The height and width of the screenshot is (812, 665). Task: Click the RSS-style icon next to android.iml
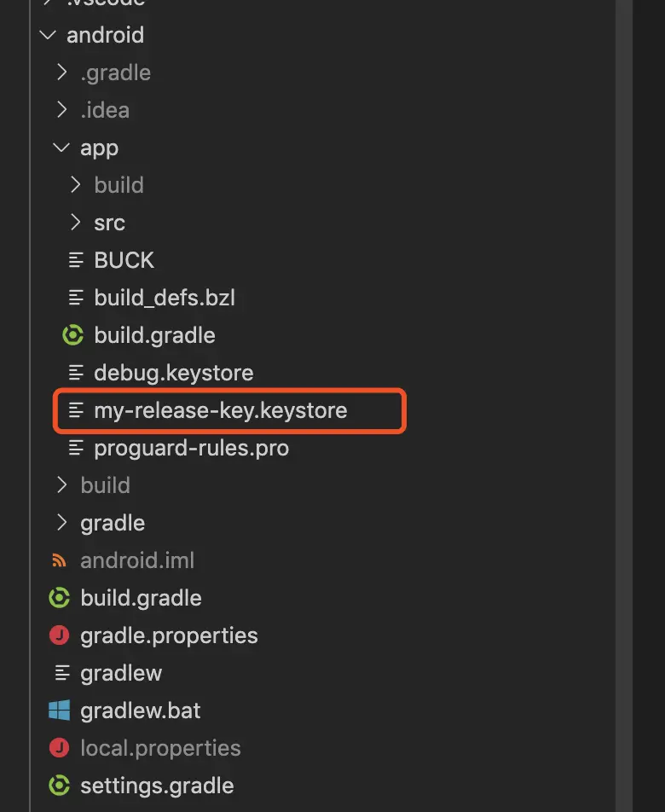tap(59, 560)
